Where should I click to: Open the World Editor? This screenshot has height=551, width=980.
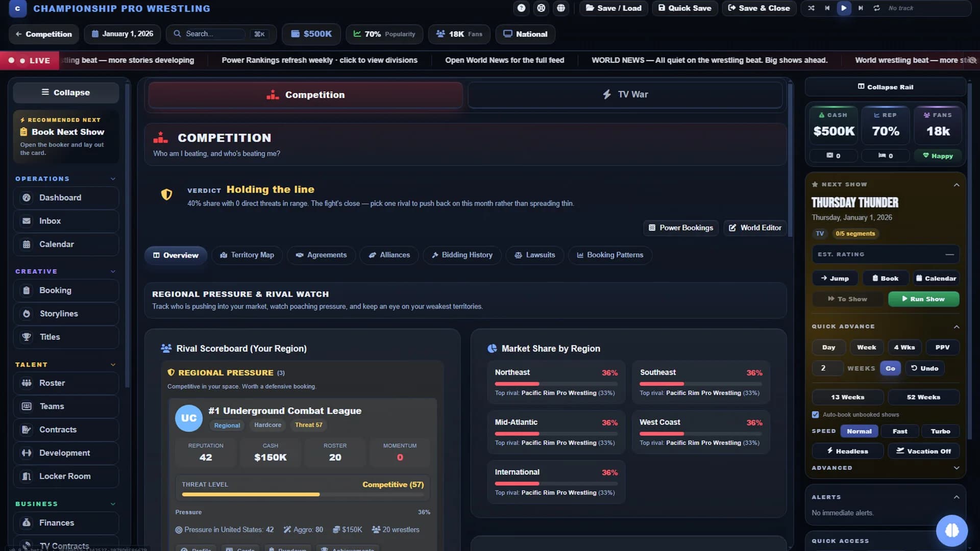(755, 228)
